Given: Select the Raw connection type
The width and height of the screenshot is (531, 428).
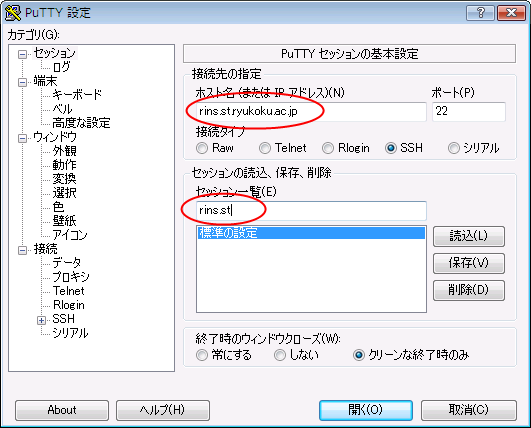Looking at the screenshot, I should 202,148.
